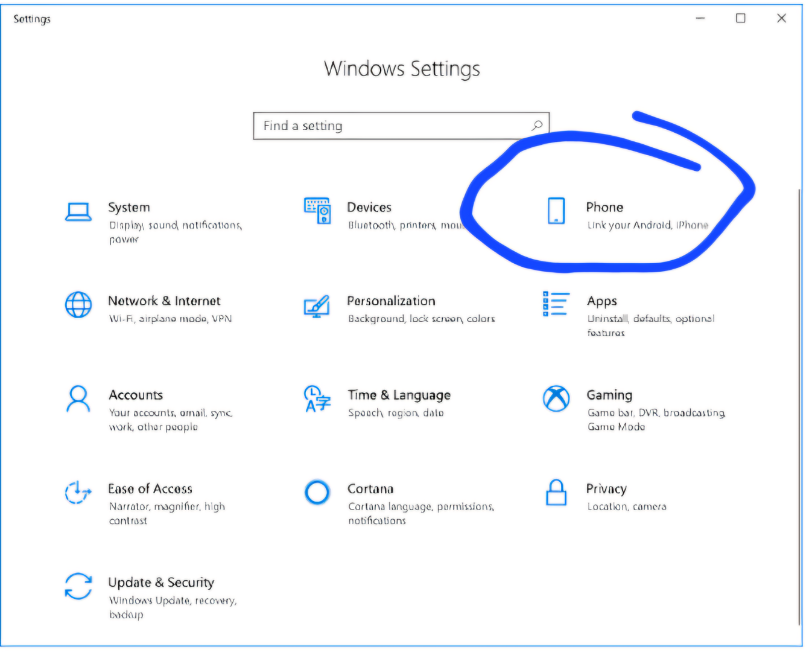Go to the Devices category title

pos(369,207)
